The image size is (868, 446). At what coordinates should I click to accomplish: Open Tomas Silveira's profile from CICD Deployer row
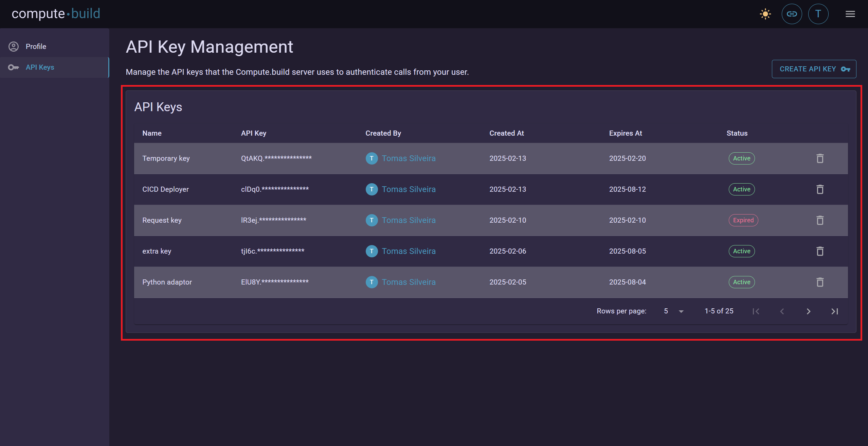pos(409,189)
